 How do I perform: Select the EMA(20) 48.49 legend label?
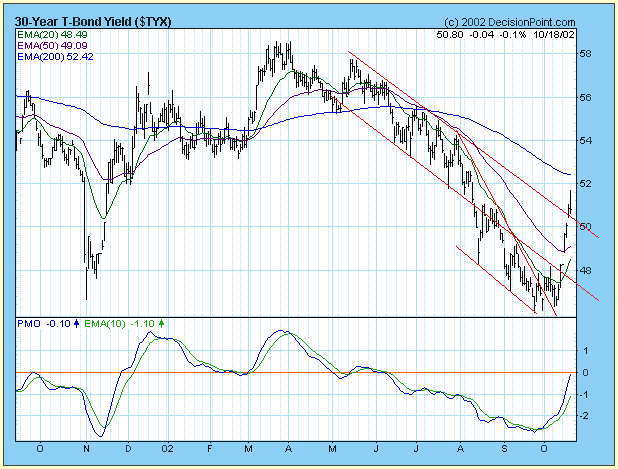(x=48, y=33)
